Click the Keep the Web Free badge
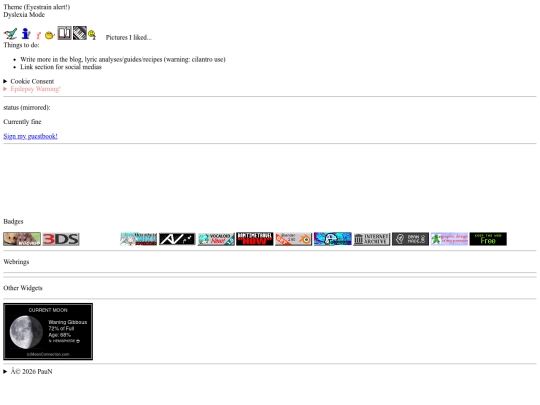This screenshot has height=405, width=540. pos(488,239)
